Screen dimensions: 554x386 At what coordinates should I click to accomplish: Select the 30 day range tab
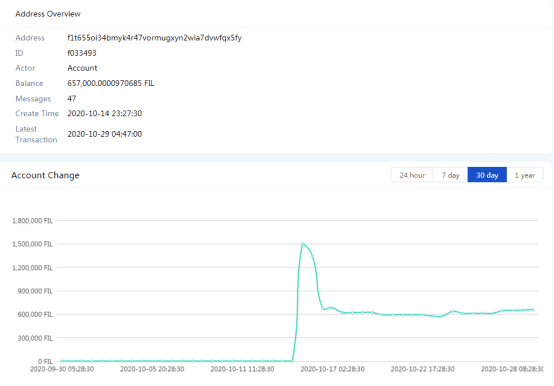coord(487,175)
